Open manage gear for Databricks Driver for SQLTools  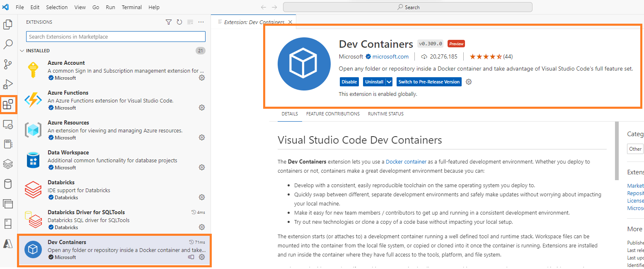click(202, 227)
